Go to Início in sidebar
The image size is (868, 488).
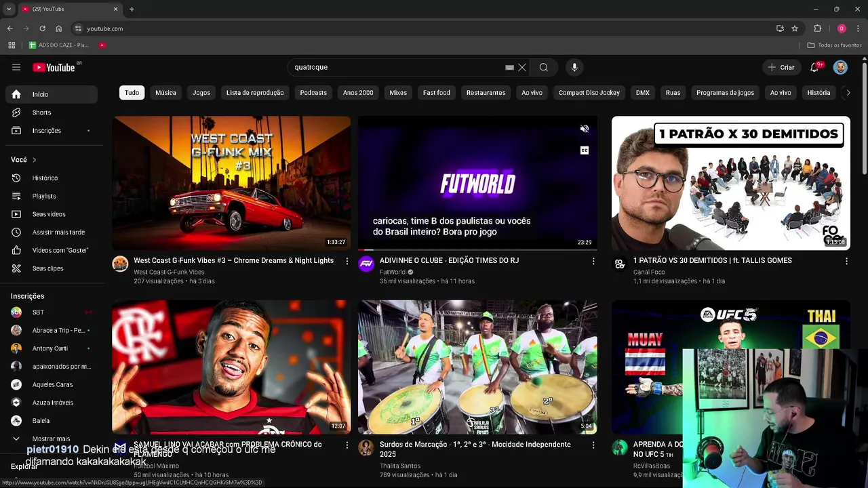point(52,94)
